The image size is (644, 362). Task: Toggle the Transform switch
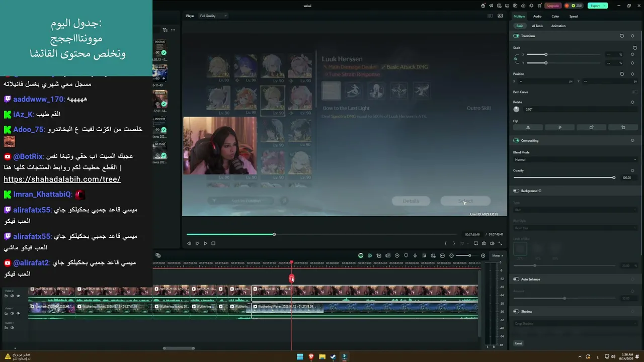pos(516,36)
